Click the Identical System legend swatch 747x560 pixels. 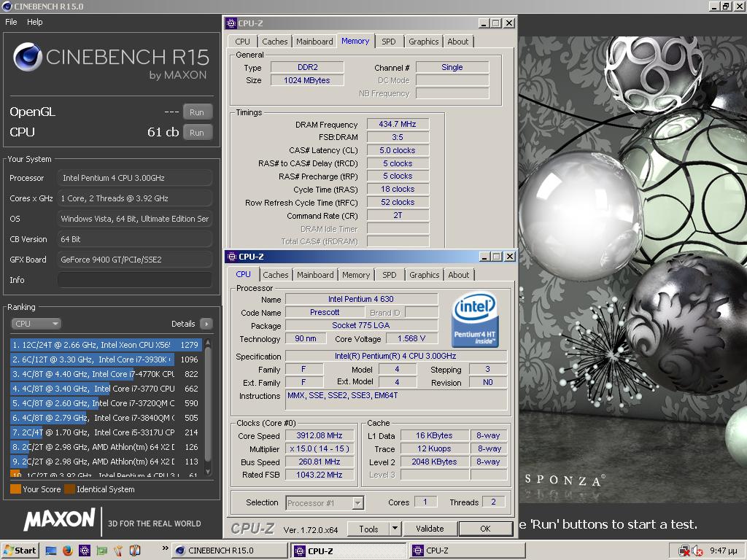[69, 489]
